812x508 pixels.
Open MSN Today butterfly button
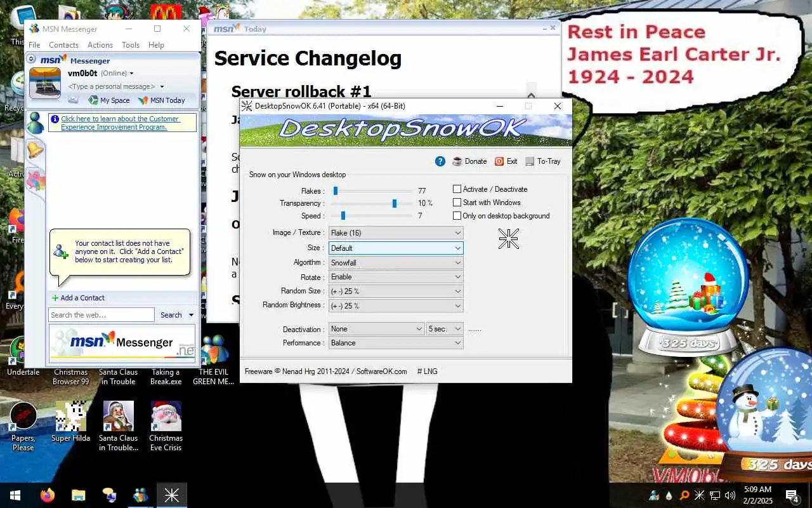pyautogui.click(x=162, y=100)
